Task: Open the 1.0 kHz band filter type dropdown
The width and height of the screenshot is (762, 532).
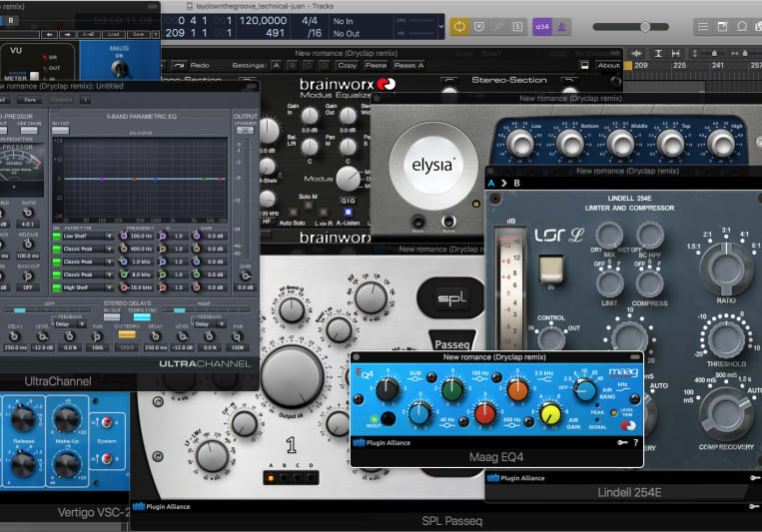Action: [88, 262]
